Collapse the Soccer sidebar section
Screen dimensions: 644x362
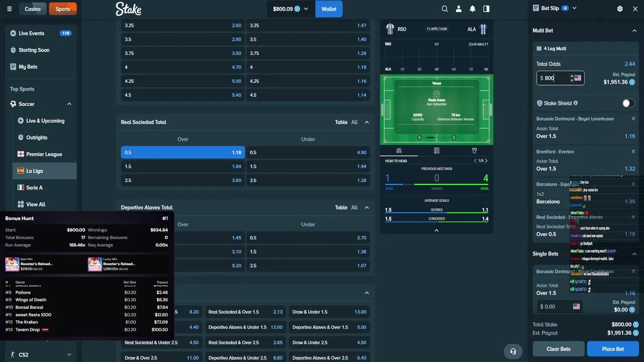click(69, 104)
